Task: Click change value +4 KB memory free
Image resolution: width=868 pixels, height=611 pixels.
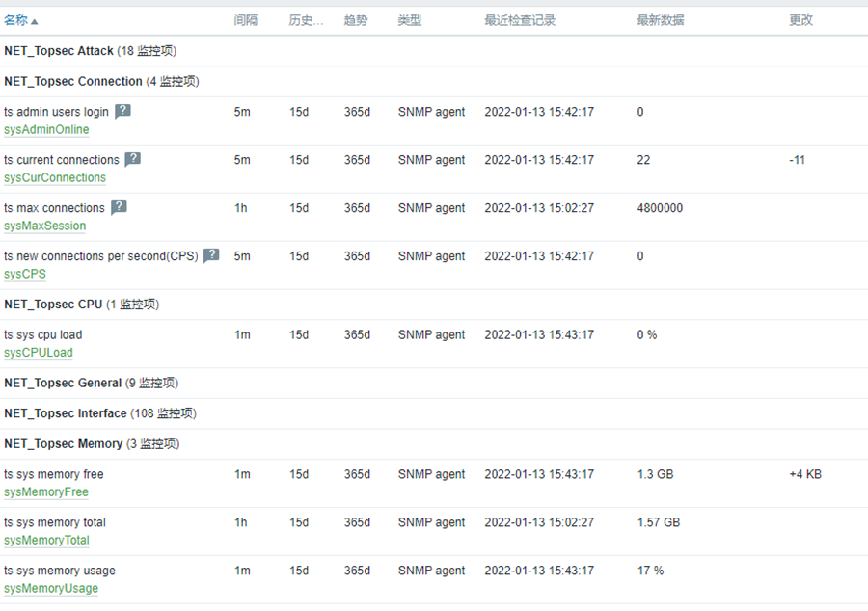Action: click(x=805, y=474)
